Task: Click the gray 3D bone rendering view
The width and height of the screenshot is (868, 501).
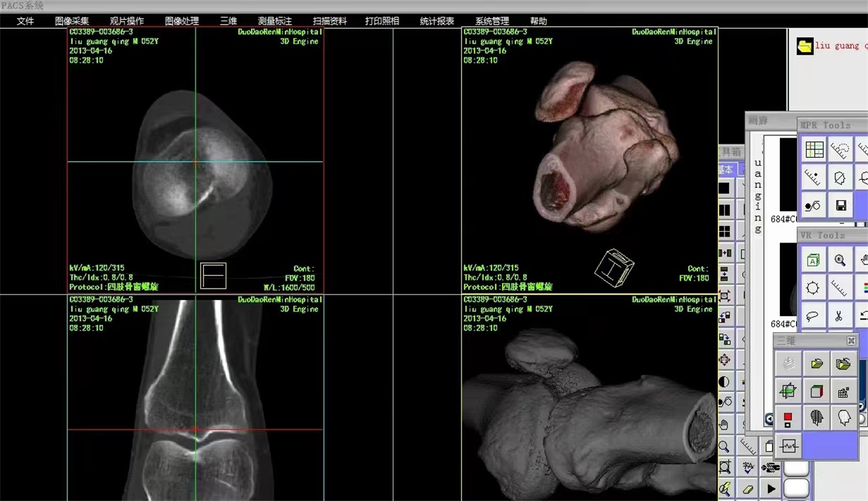Action: pyautogui.click(x=590, y=398)
